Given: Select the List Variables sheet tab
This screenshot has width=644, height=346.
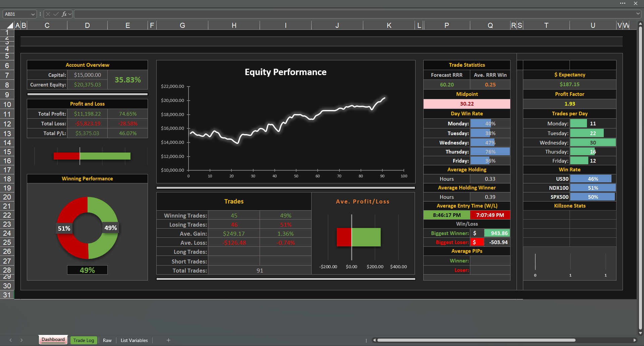Looking at the screenshot, I should [x=134, y=340].
